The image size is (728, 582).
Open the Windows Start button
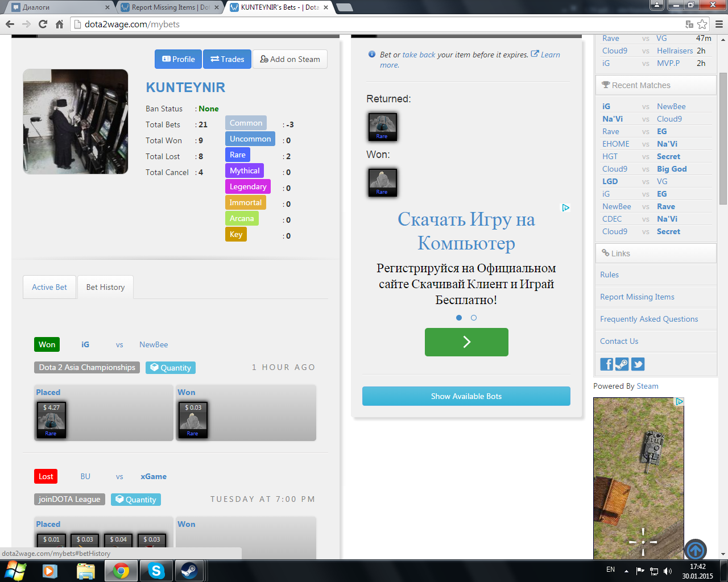[15, 570]
